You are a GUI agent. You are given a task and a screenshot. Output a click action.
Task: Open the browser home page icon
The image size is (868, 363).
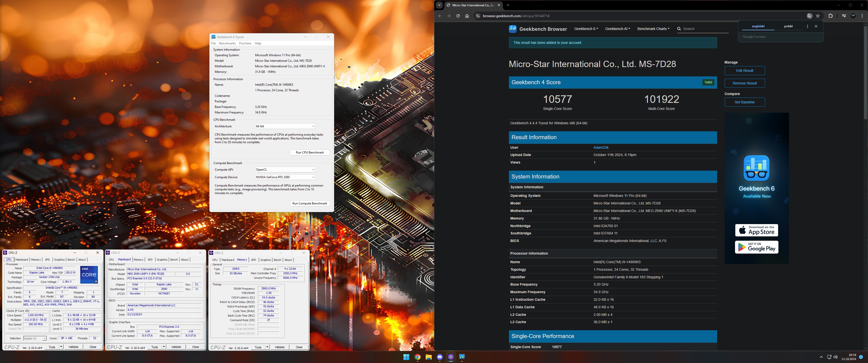pos(467,16)
